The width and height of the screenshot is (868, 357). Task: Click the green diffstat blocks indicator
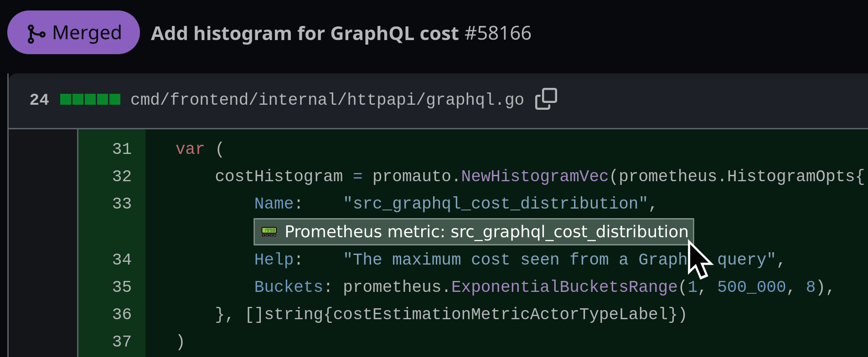pyautogui.click(x=90, y=99)
